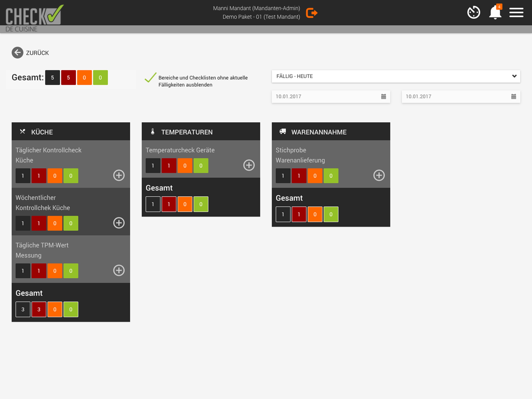
Task: Open the timer clock icon in header
Action: (474, 12)
